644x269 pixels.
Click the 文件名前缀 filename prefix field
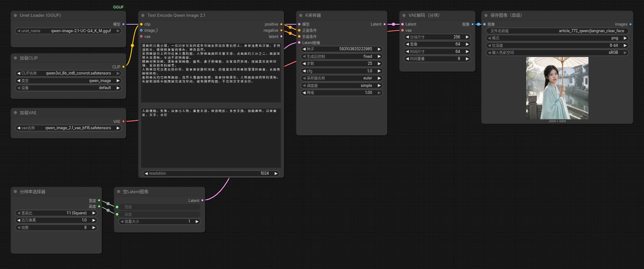(x=558, y=31)
